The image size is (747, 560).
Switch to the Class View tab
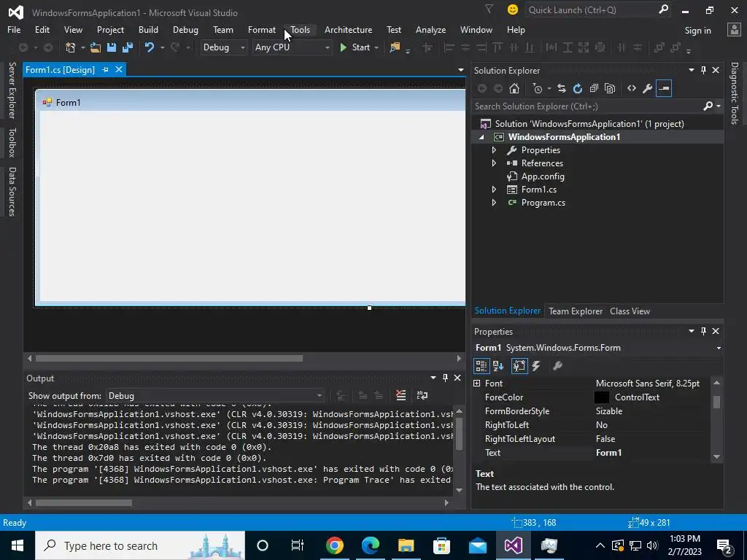pos(630,311)
